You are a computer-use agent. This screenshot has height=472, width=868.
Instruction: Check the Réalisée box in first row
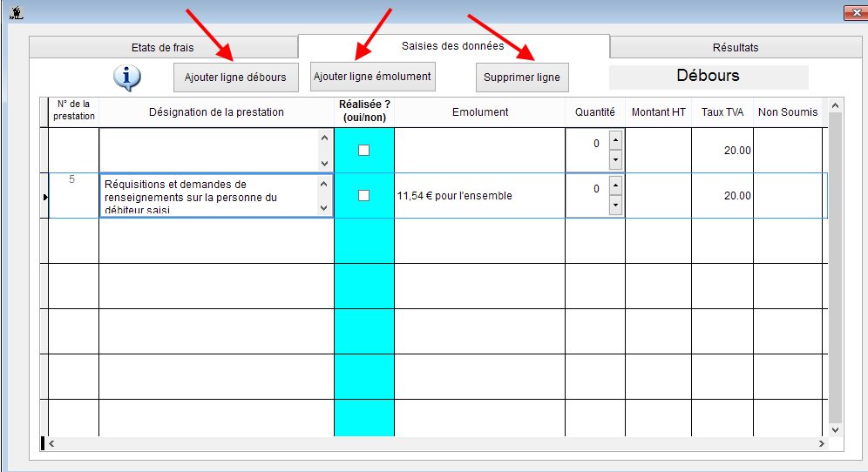pyautogui.click(x=363, y=151)
